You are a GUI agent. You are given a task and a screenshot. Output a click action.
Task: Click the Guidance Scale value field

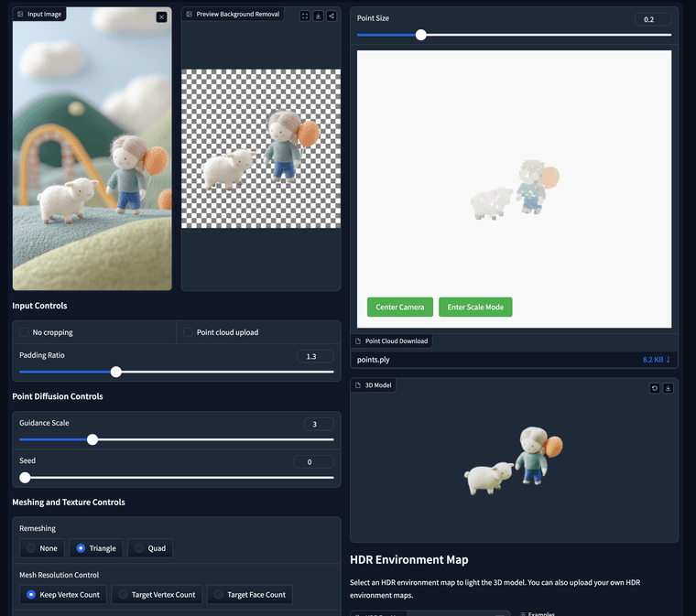[x=318, y=424]
